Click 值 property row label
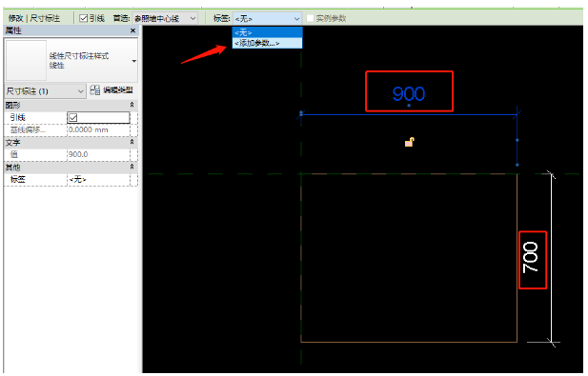Screen dimensions: 588x376 point(14,154)
